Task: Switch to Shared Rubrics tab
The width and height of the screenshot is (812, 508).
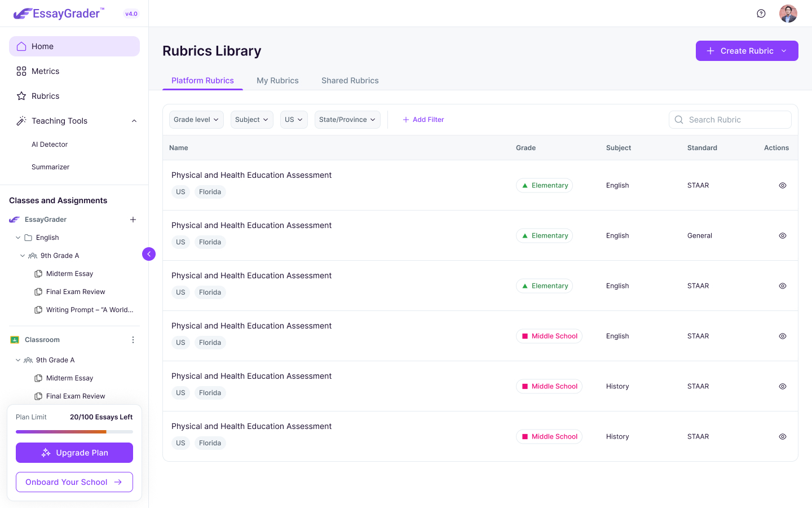Action: pos(350,81)
